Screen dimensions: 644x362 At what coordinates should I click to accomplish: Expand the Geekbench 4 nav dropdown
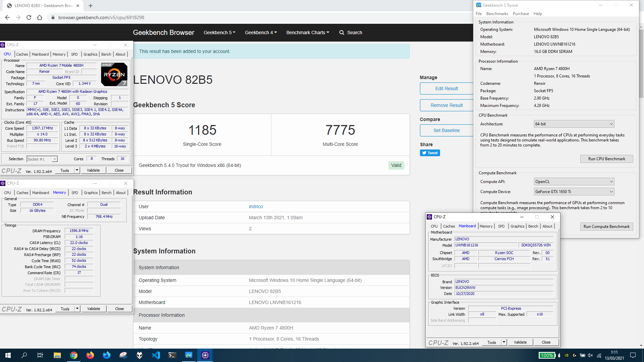coord(261,33)
